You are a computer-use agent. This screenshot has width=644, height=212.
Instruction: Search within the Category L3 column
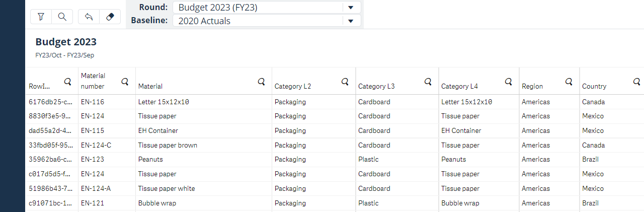click(428, 81)
